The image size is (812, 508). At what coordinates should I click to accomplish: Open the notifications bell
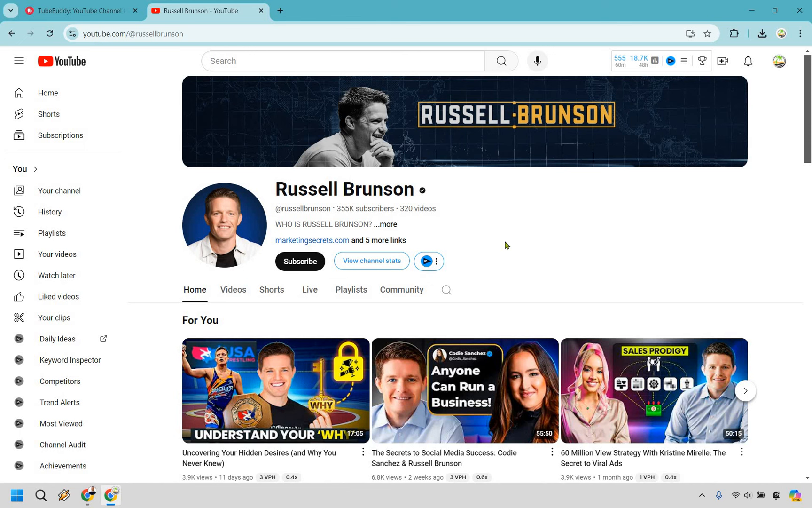[x=748, y=61]
